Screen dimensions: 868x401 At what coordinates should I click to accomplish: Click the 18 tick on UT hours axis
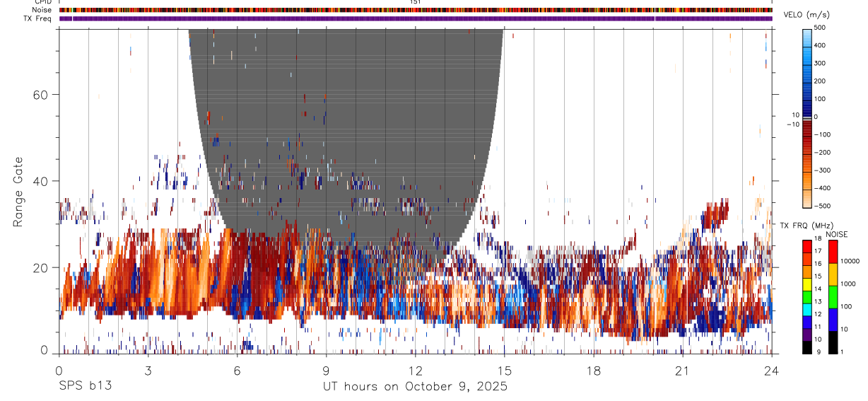(x=594, y=370)
